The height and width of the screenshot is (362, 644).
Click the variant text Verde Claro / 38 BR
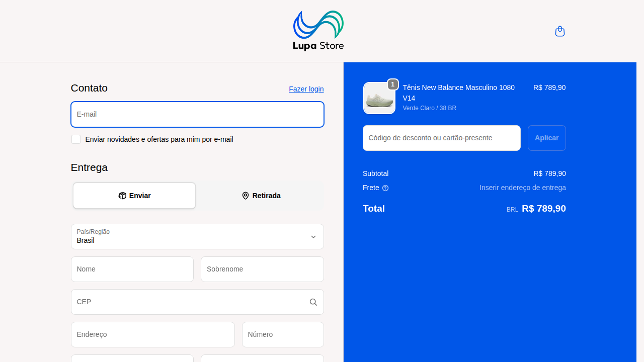click(x=430, y=108)
